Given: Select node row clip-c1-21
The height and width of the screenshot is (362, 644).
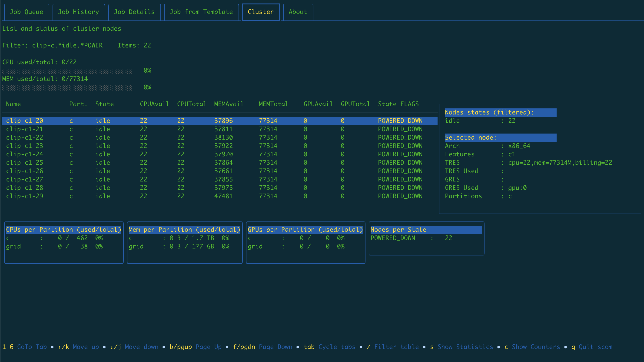Looking at the screenshot, I should [x=24, y=129].
